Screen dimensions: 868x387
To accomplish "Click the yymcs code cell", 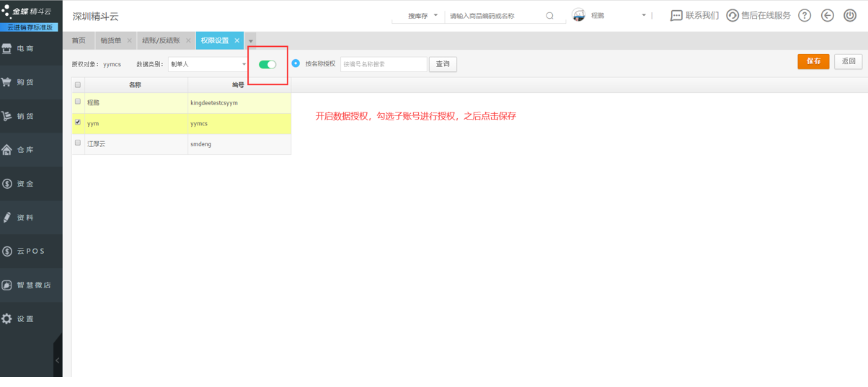I will click(239, 123).
